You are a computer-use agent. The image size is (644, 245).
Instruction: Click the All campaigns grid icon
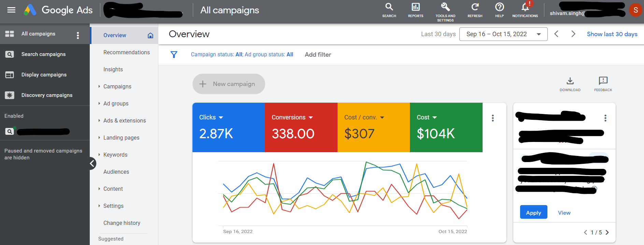click(x=10, y=34)
